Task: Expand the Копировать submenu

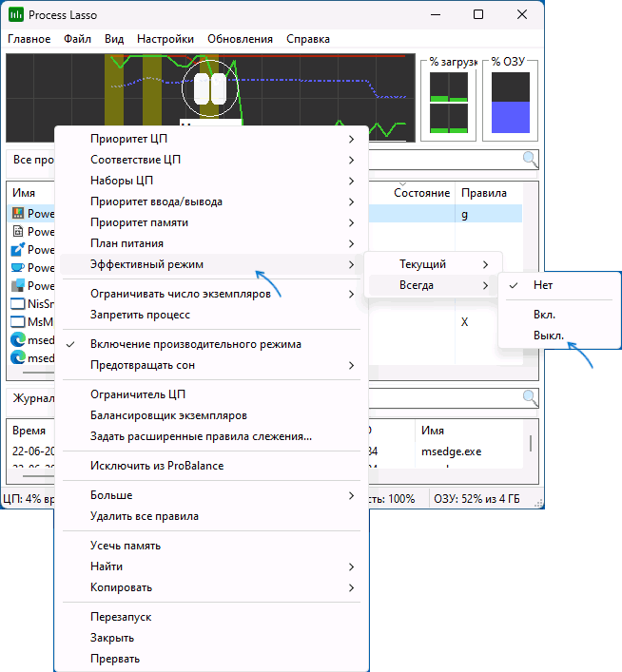Action: coord(212,587)
